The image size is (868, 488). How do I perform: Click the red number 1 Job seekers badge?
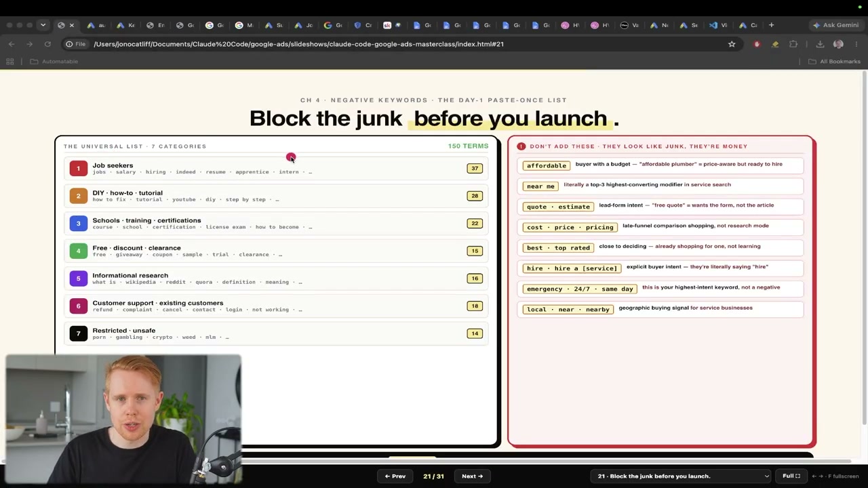78,168
